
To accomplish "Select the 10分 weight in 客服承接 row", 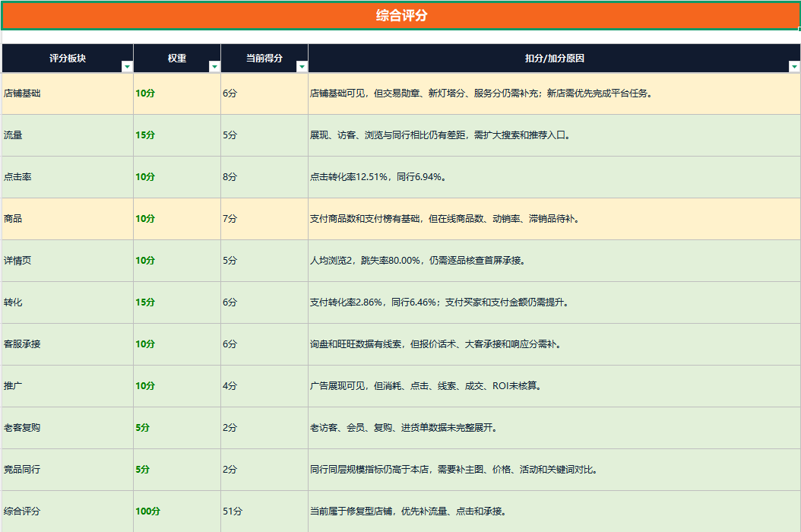I will [177, 344].
